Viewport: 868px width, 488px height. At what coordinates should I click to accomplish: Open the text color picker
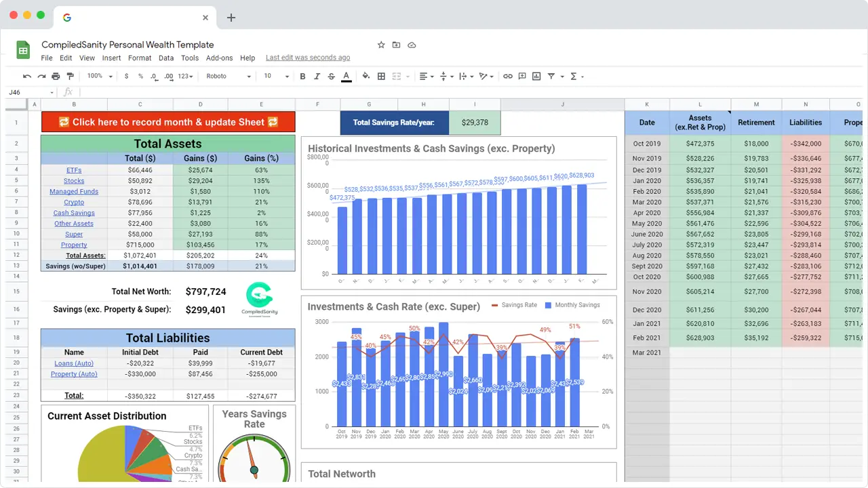point(347,77)
